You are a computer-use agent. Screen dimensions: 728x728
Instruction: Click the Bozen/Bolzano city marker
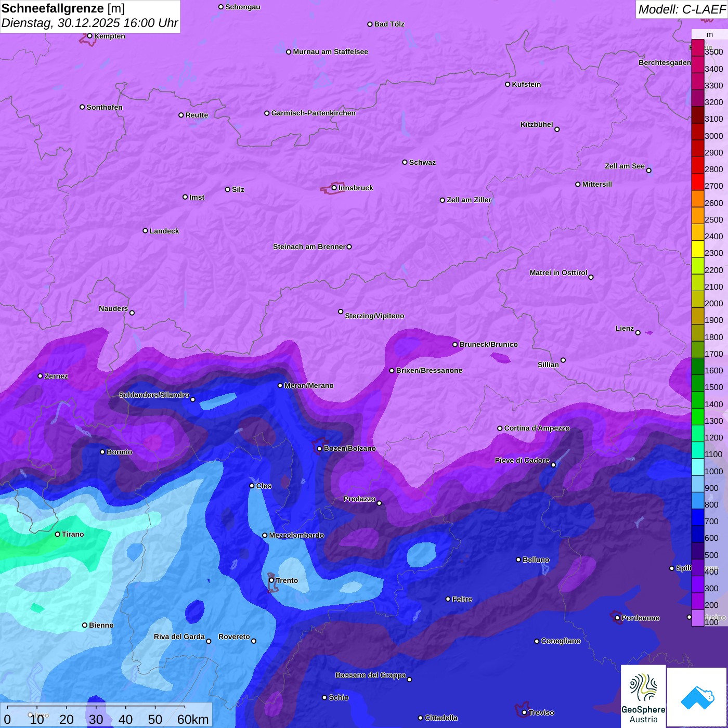tap(320, 448)
